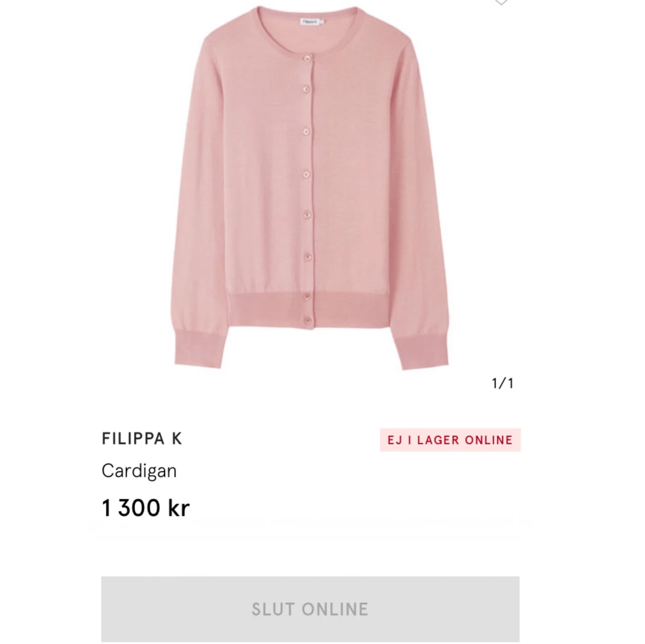Screen dimensions: 645x644
Task: Tap the wishlist heart icon tip
Action: pos(501,2)
